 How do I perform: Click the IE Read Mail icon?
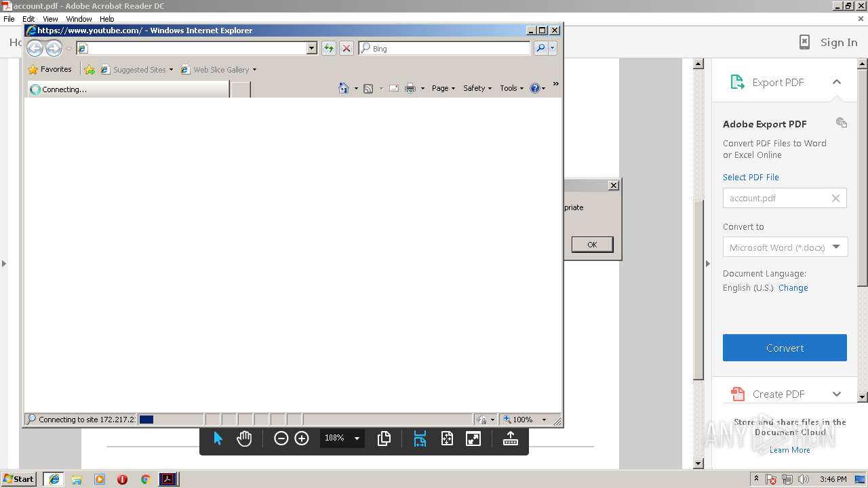coord(394,88)
